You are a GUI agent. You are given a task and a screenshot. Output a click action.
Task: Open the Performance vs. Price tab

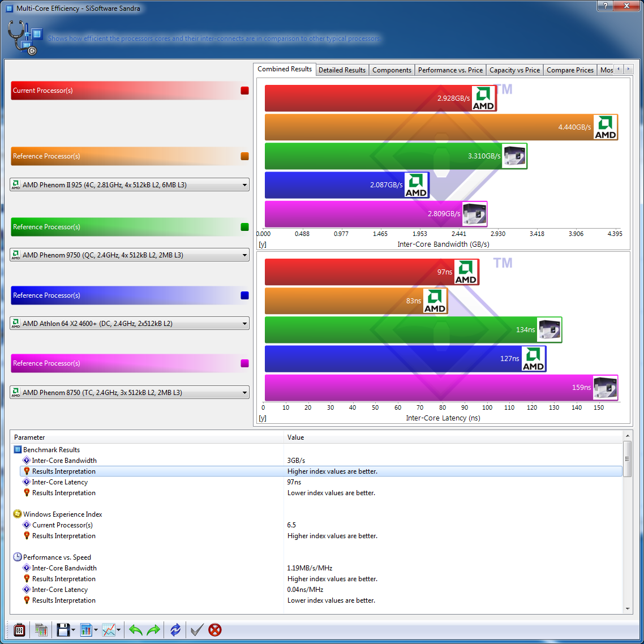[x=450, y=70]
